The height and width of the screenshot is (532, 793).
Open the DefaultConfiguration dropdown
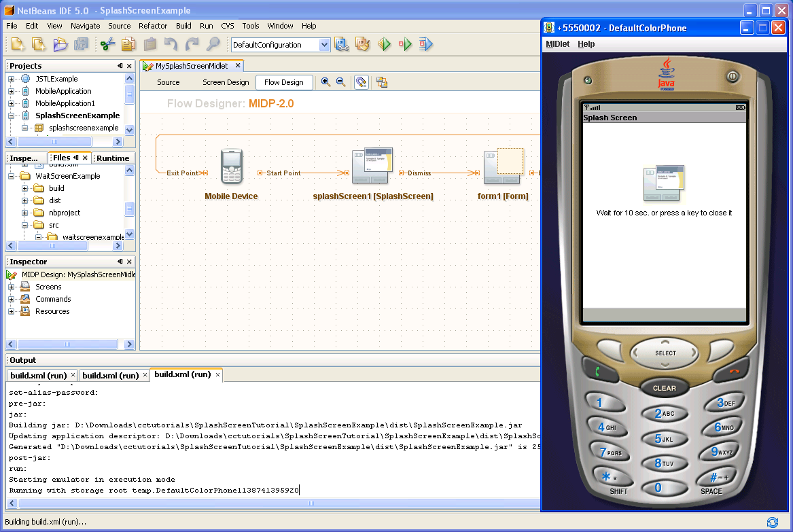(x=325, y=44)
